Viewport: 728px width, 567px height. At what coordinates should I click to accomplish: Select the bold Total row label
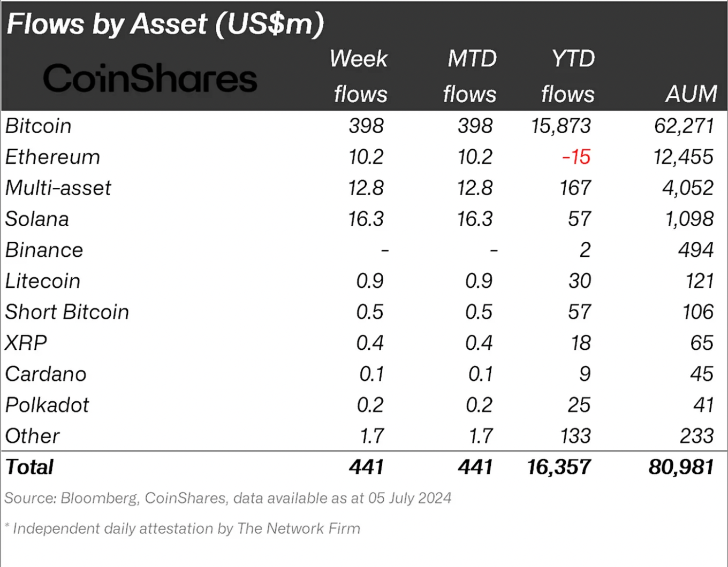coord(30,468)
